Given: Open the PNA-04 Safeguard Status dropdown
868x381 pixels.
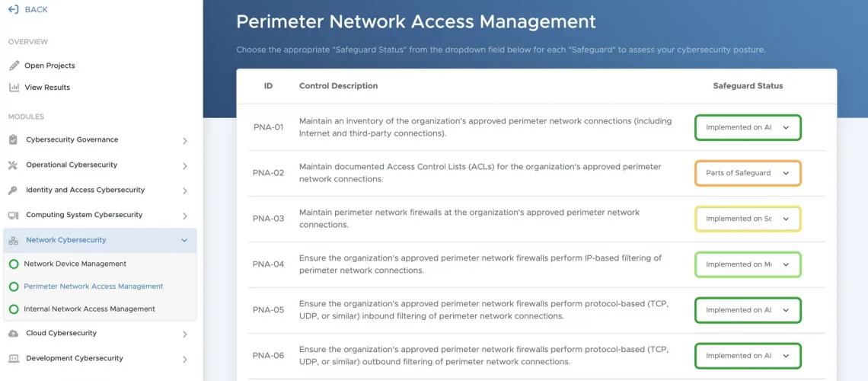Looking at the screenshot, I should click(747, 264).
